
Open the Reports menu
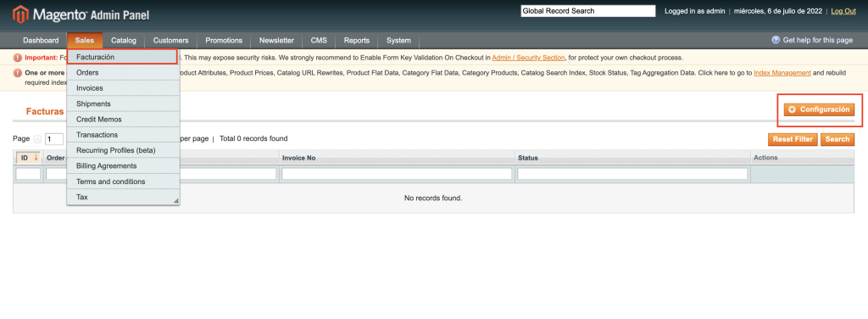tap(357, 41)
